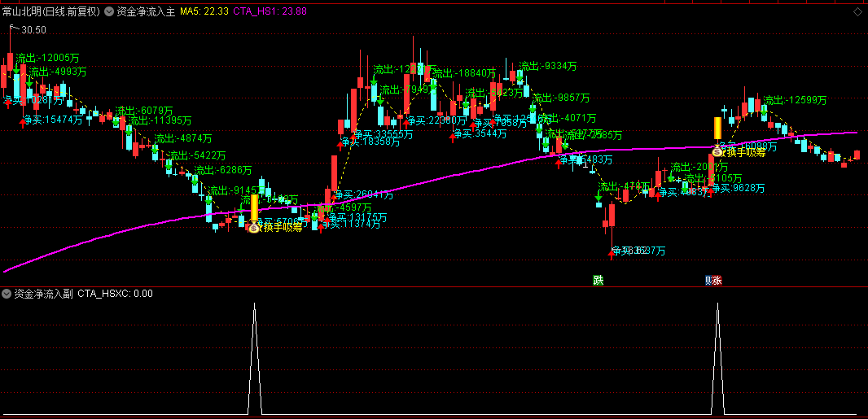This screenshot has height=419, width=868.
Task: Click the 净买:33555万 label
Action: [384, 133]
